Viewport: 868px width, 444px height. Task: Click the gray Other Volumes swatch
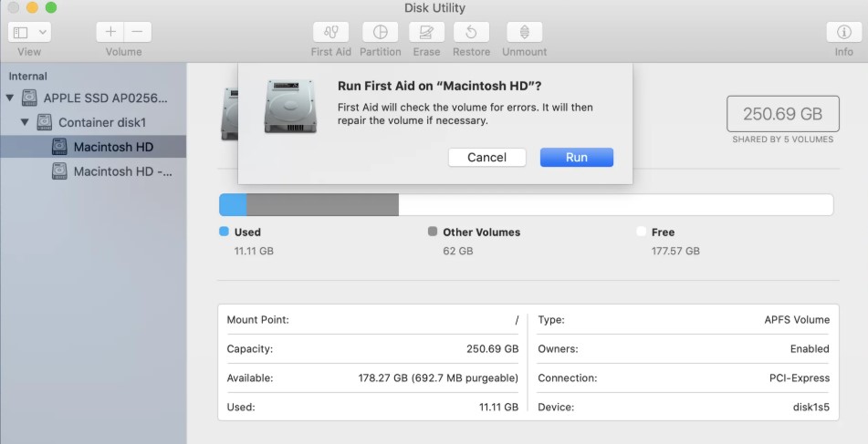(x=433, y=232)
